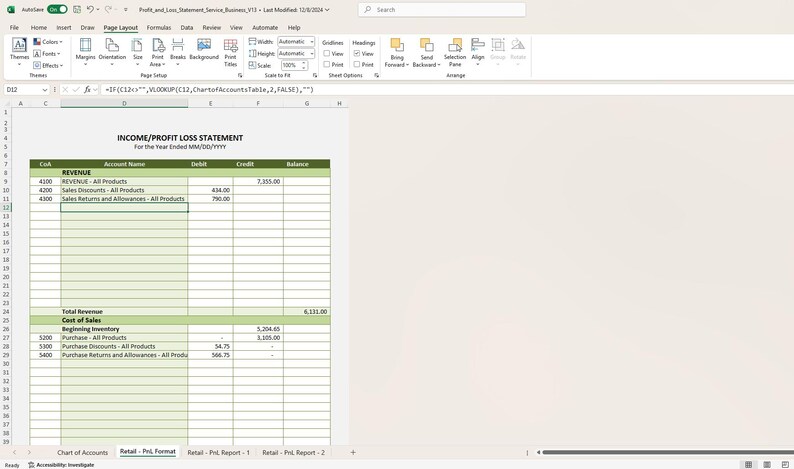Launch Scale to Fit dialog launcher
This screenshot has width=794, height=469.
point(314,75)
